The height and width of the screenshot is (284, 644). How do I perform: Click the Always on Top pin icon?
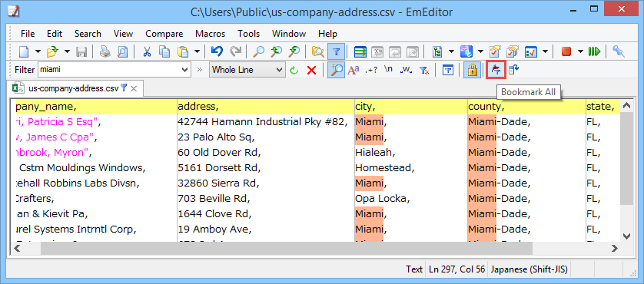click(618, 51)
